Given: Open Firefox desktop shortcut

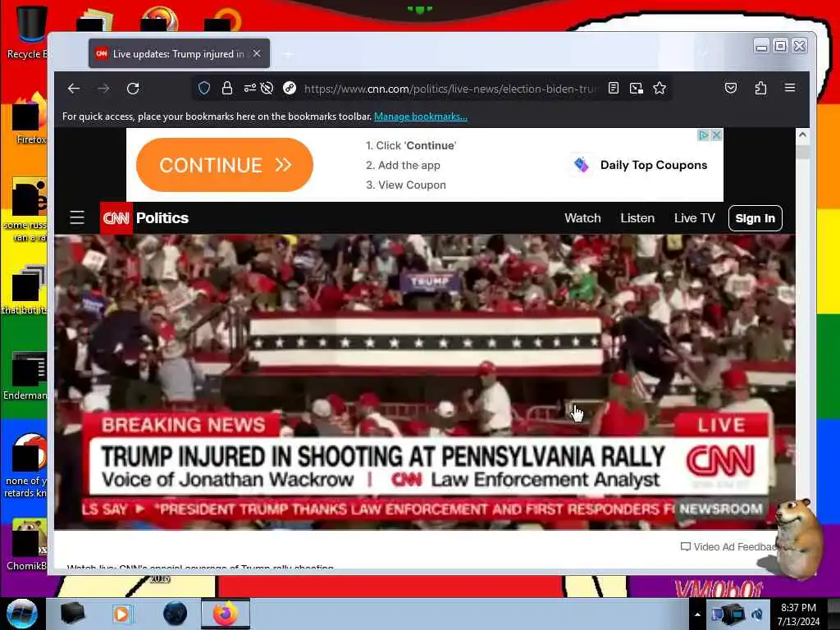Looking at the screenshot, I should pos(30,118).
